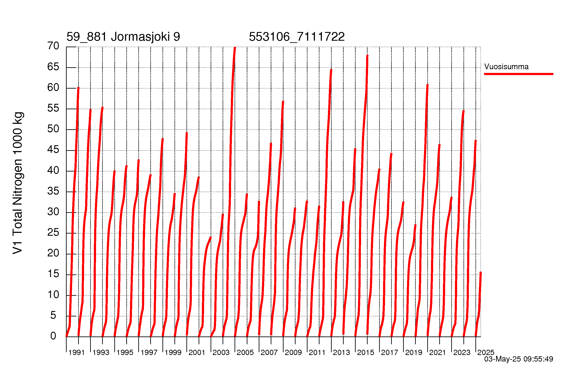The width and height of the screenshot is (588, 370).
Task: Click the coordinate label '553106_7111722'
Action: pyautogui.click(x=297, y=37)
